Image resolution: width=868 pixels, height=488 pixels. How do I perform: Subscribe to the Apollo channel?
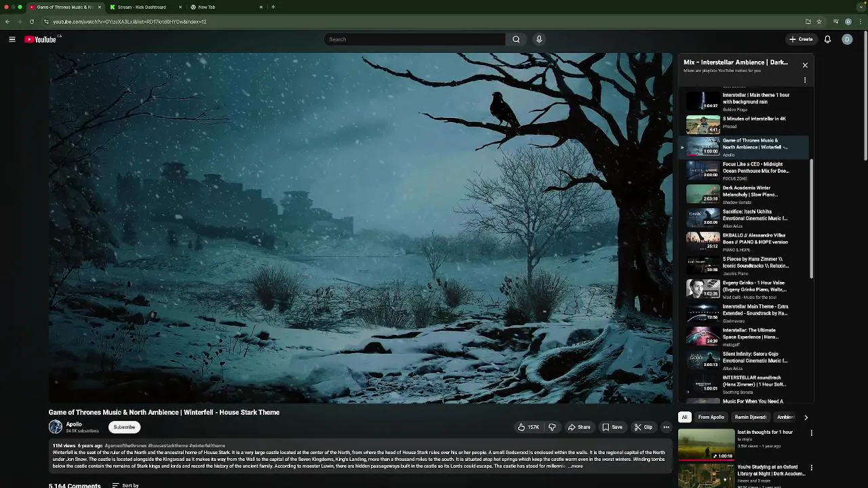point(124,427)
